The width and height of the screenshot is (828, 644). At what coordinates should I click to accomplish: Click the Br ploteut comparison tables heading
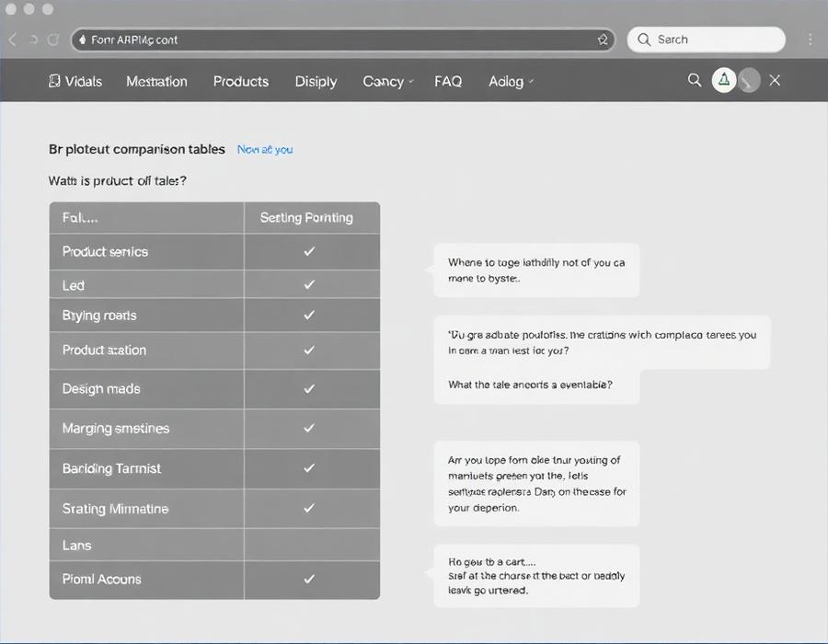pos(137,149)
